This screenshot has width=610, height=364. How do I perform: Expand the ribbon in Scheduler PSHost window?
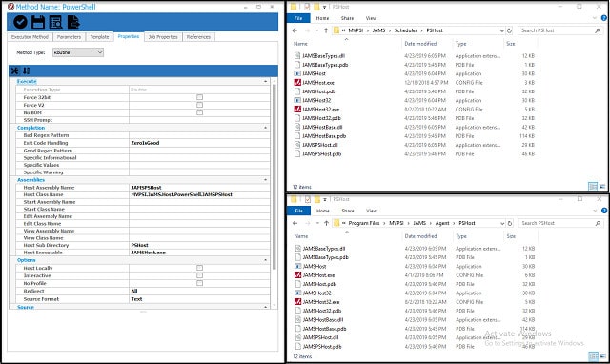[594, 18]
